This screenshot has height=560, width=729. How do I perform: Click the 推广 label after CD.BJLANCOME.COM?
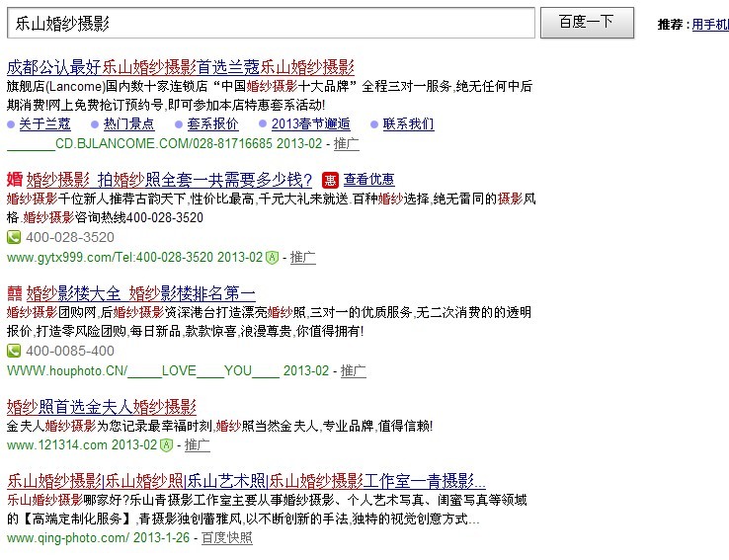pyautogui.click(x=347, y=143)
